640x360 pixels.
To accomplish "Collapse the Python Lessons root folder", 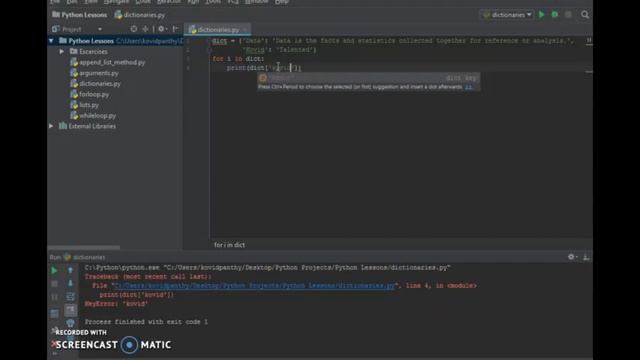I will point(51,41).
